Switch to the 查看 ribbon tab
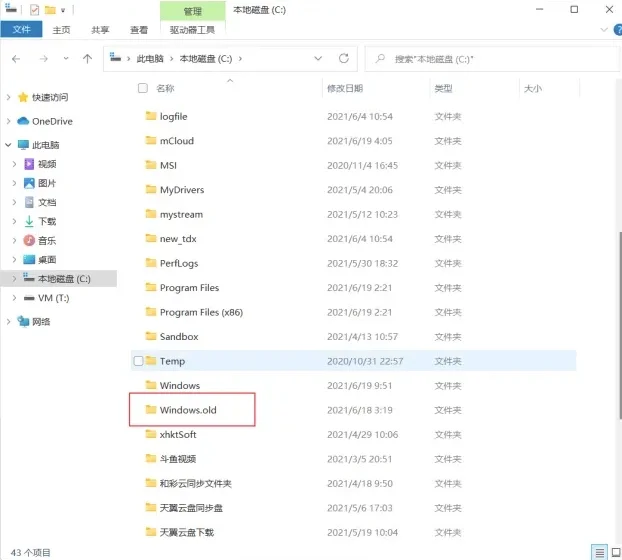Viewport: 622px width, 560px height. [x=139, y=30]
